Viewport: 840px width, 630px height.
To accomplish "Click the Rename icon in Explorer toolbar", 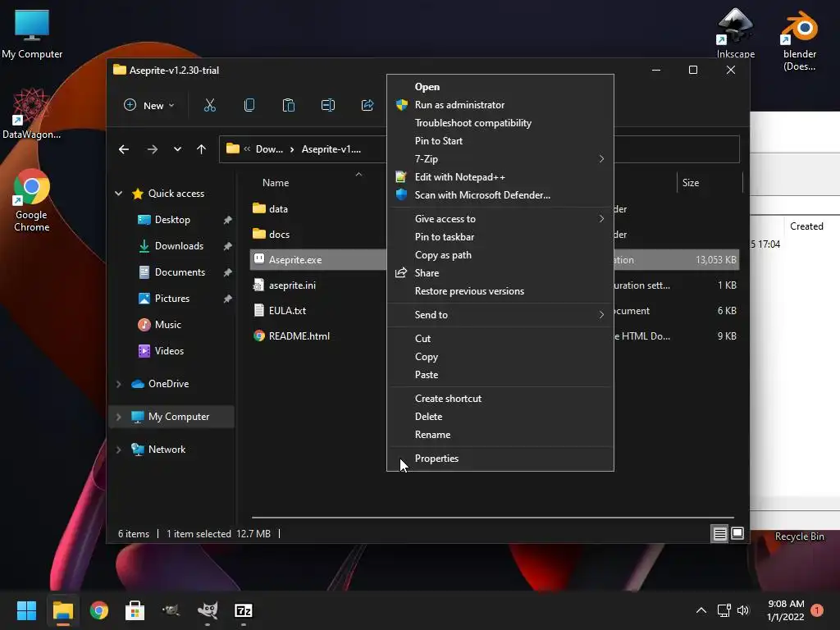I will [328, 106].
